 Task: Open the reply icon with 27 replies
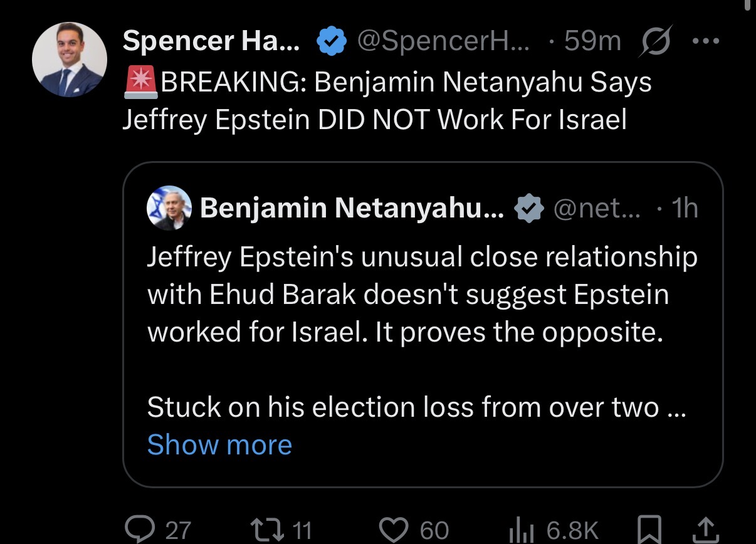137,530
